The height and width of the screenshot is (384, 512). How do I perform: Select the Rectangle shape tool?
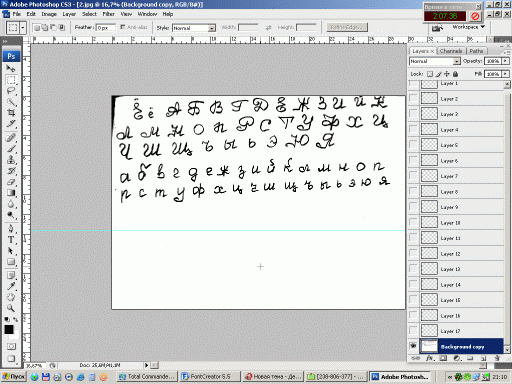[11, 262]
